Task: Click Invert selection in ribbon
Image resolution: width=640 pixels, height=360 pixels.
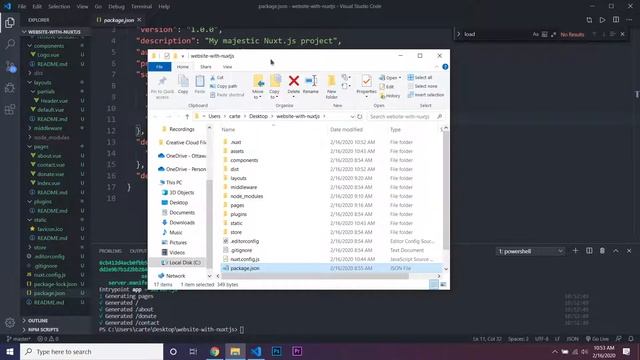Action: point(426,95)
